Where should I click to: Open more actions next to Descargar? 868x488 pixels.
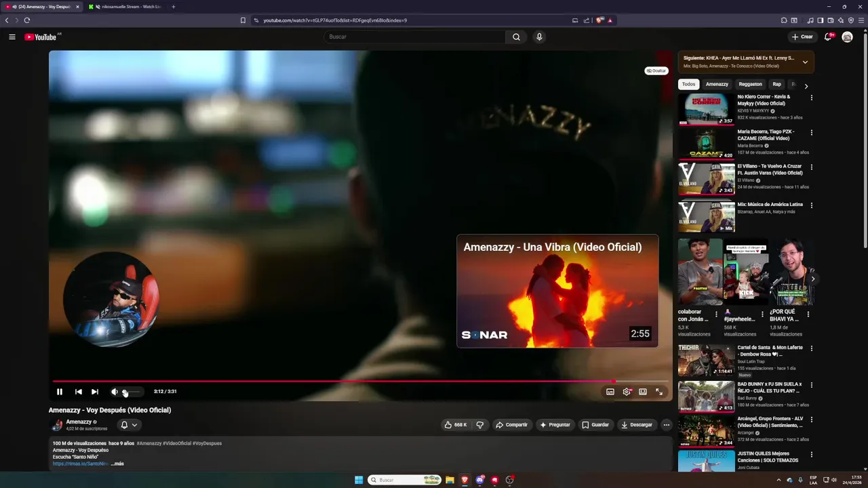667,425
